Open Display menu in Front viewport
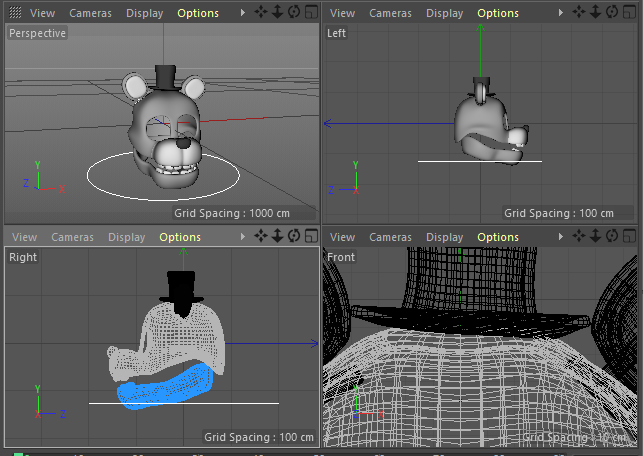 tap(445, 237)
